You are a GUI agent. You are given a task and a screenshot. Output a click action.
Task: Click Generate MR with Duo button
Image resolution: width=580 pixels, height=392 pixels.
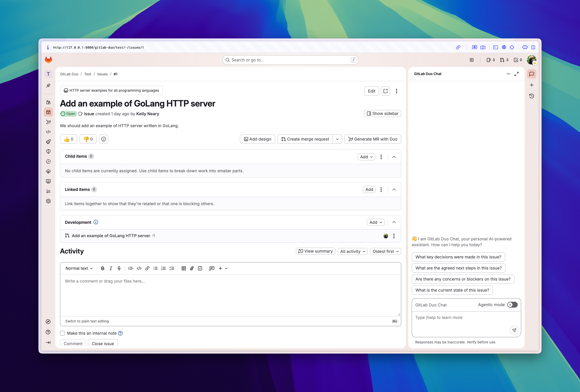pyautogui.click(x=373, y=139)
